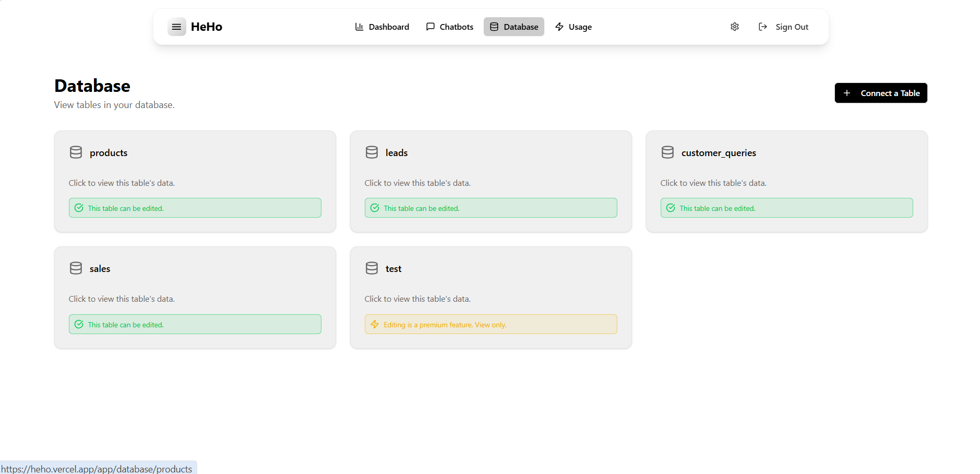Image resolution: width=980 pixels, height=474 pixels.
Task: Click the database icon on the sales card
Action: tap(76, 268)
